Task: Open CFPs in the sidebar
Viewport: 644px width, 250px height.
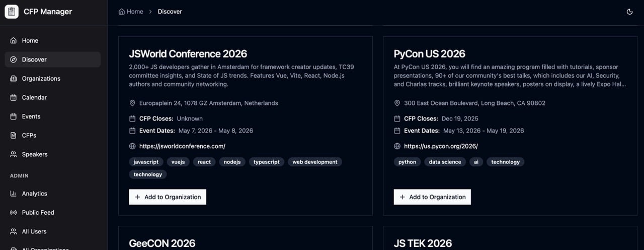Action: (53, 135)
